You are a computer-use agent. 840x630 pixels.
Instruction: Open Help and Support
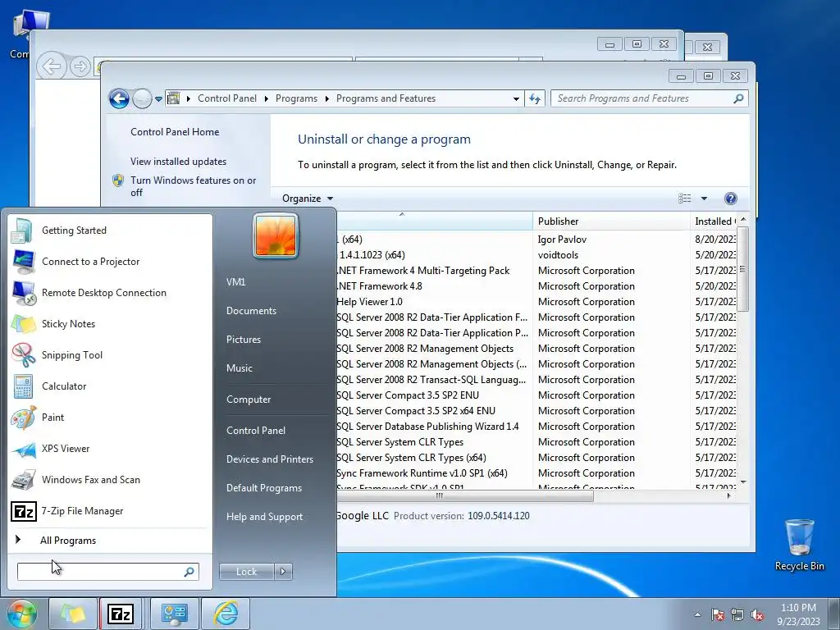265,517
